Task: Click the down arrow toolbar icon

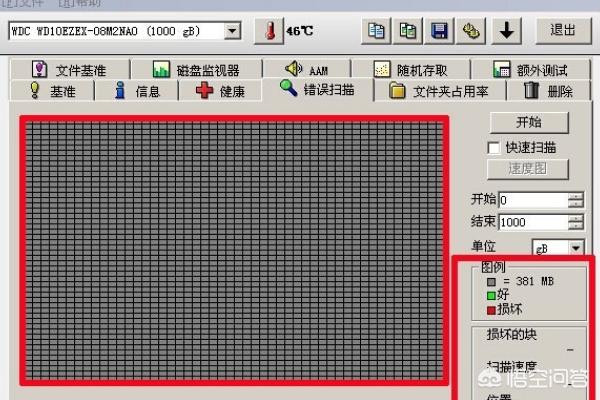Action: tap(506, 30)
